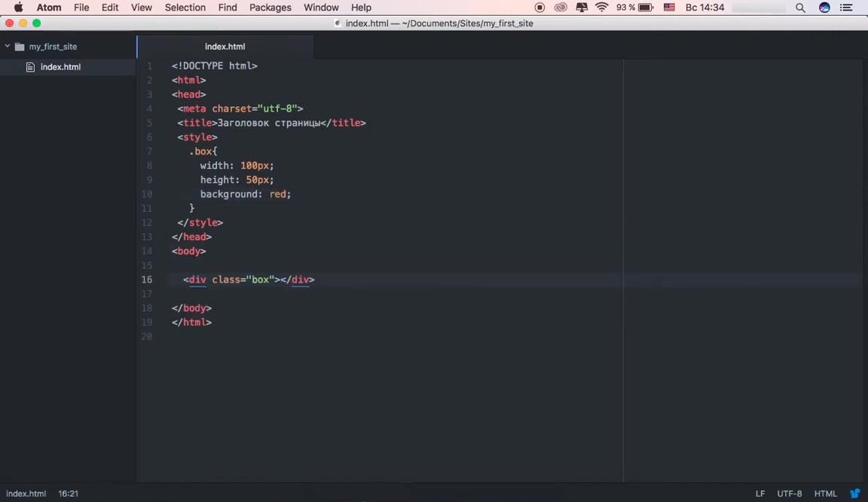Click the Apple logo menu
Screen dimensions: 868x502
pyautogui.click(x=18, y=8)
